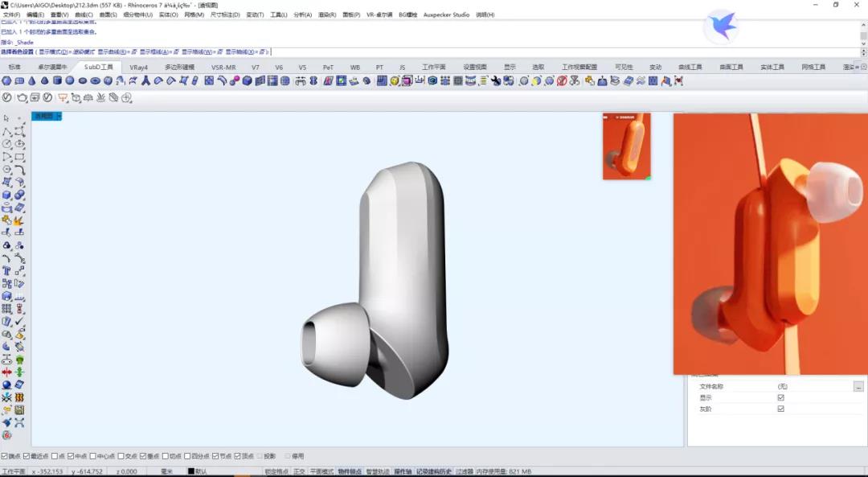This screenshot has width=868, height=477.
Task: Open the file name browse (...) button
Action: point(858,386)
